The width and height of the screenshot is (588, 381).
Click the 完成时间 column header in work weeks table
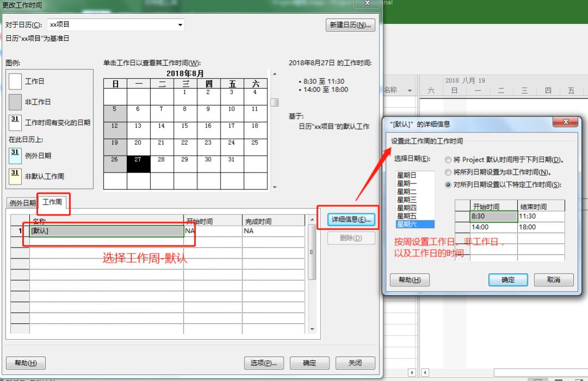pyautogui.click(x=273, y=220)
